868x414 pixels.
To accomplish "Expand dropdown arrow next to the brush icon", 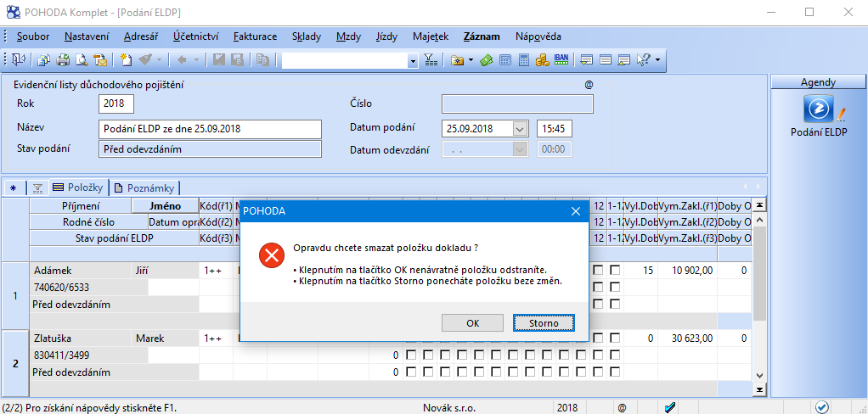I will [160, 59].
